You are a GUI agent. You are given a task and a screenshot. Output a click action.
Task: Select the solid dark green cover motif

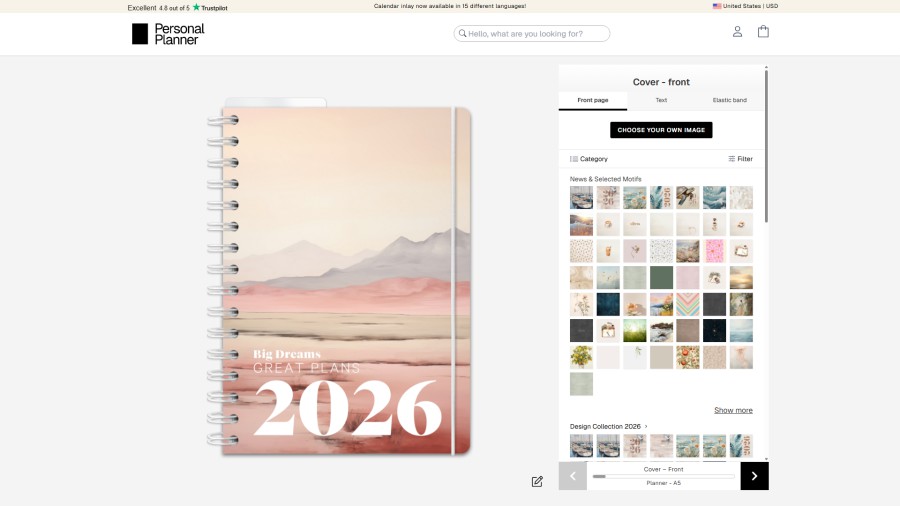click(x=661, y=277)
